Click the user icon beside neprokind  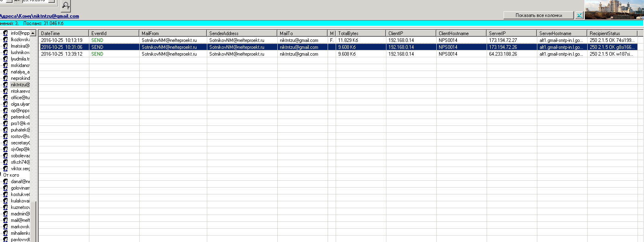point(6,78)
